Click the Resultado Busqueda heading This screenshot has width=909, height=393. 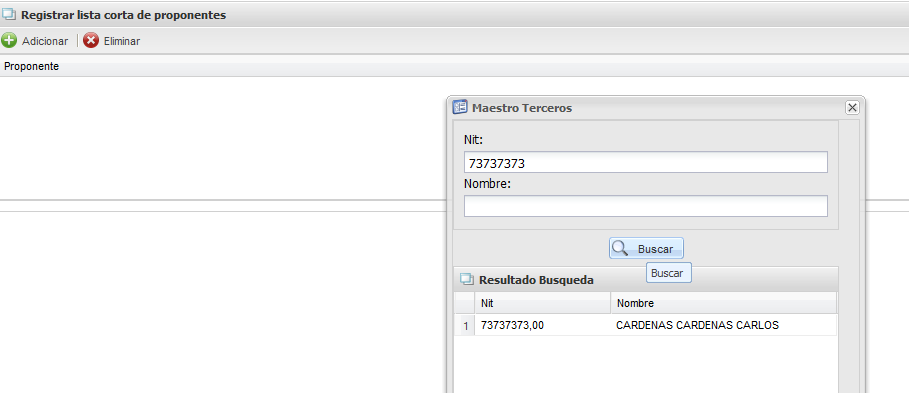coord(536,280)
